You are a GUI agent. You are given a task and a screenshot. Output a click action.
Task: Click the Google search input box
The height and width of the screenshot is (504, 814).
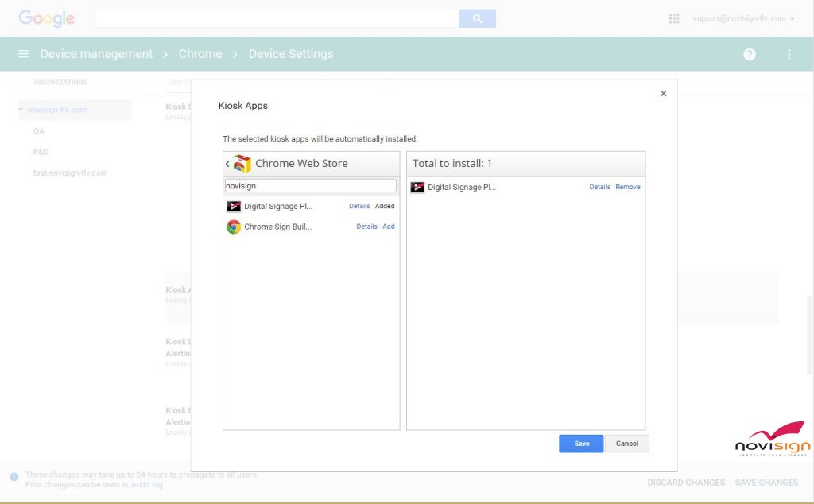click(276, 19)
